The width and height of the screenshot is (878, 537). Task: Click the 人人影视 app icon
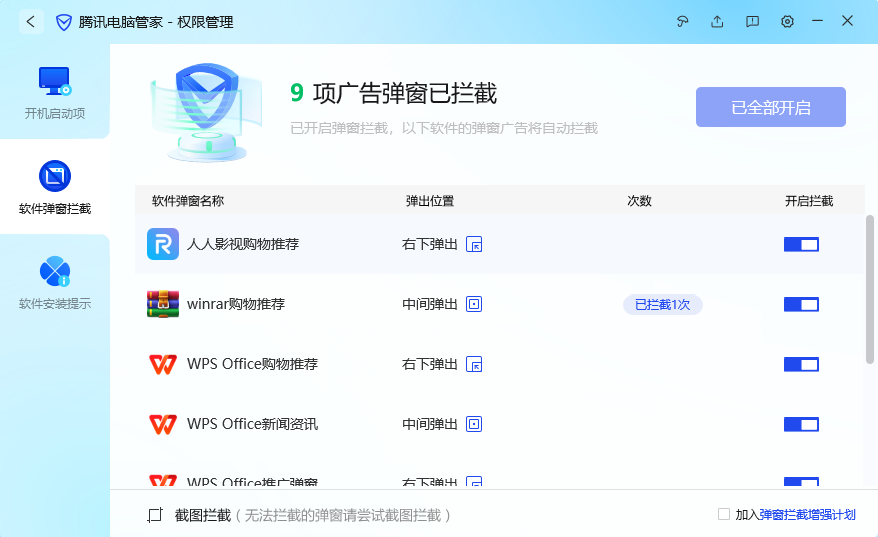pyautogui.click(x=163, y=244)
